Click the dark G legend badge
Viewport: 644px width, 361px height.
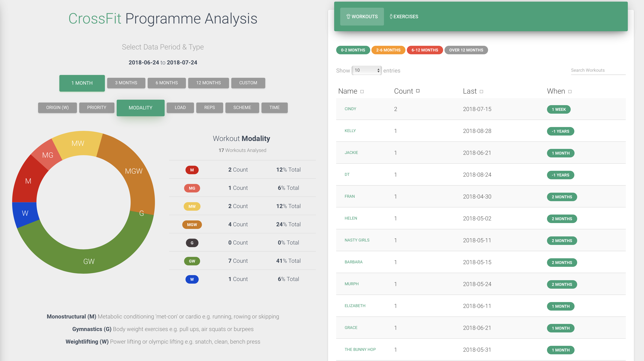[x=192, y=243]
